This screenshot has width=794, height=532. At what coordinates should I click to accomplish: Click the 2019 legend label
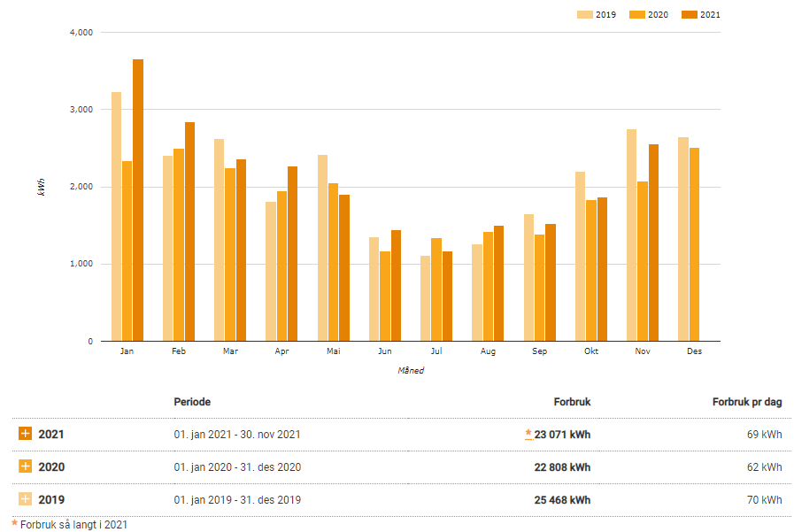(605, 15)
